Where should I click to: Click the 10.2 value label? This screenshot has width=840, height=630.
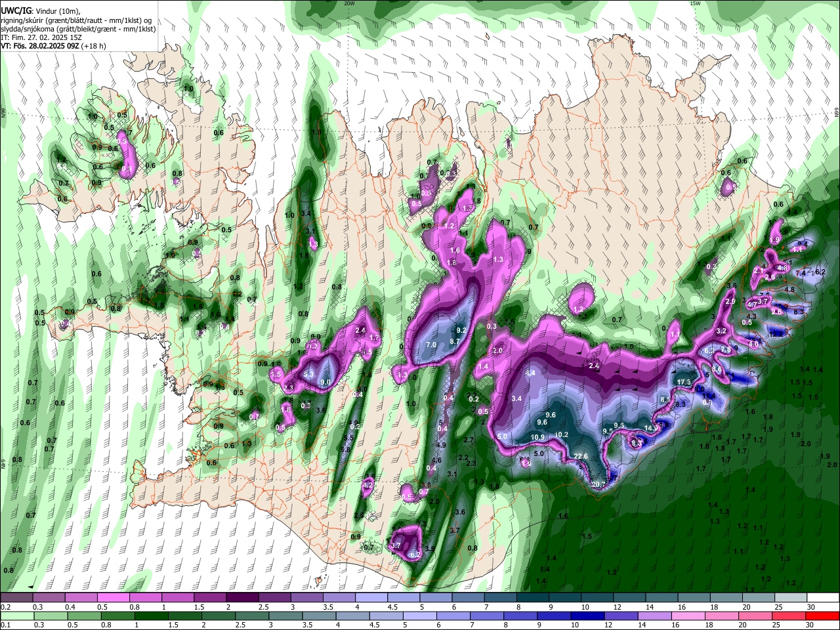[x=562, y=434]
